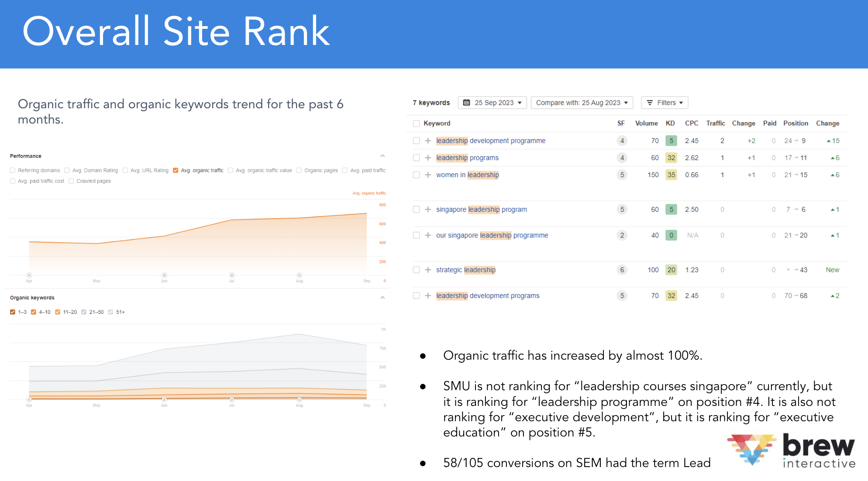Check the select-all Keyword header checkbox
The width and height of the screenshot is (868, 481).
tap(416, 124)
